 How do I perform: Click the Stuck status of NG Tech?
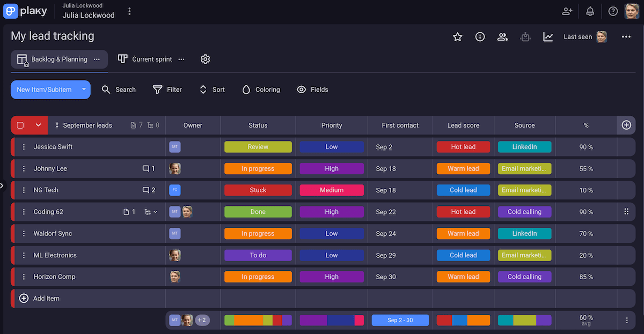[x=258, y=190]
